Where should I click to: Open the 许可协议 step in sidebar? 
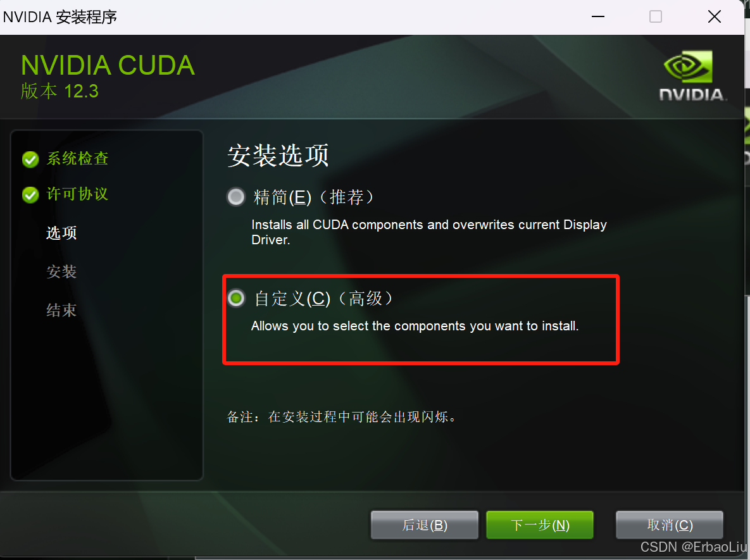point(77,194)
